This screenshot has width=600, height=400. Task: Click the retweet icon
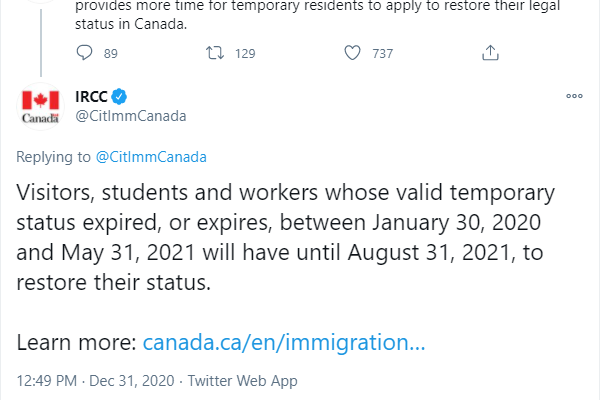tap(214, 53)
